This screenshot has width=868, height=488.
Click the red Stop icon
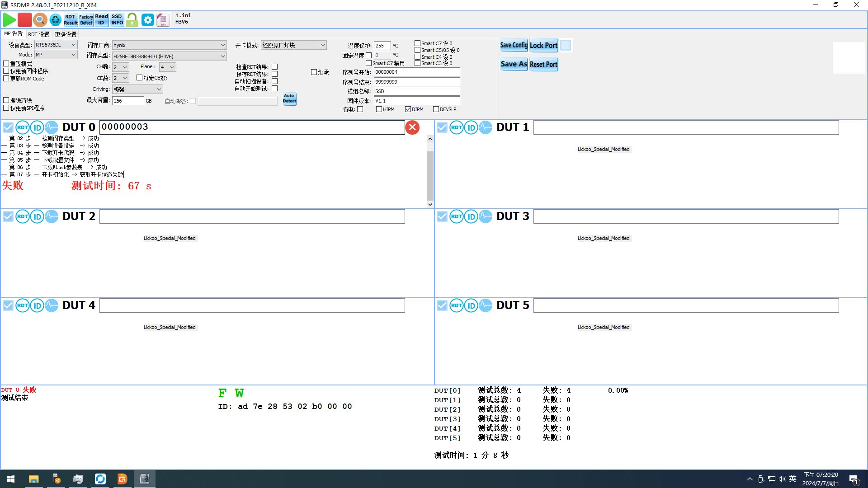click(x=25, y=20)
